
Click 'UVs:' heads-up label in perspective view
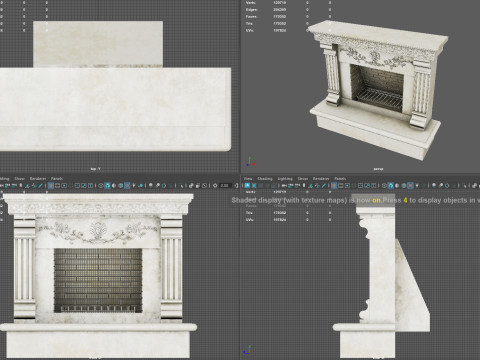(250, 30)
